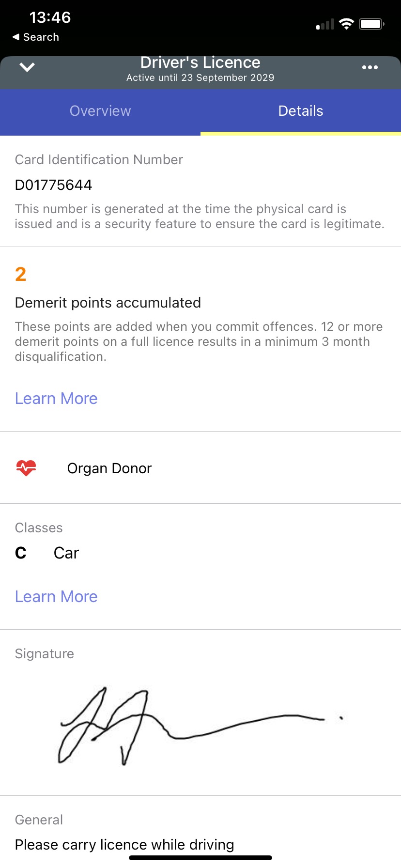This screenshot has height=868, width=401.
Task: Tap the bold class C letter
Action: (x=21, y=553)
